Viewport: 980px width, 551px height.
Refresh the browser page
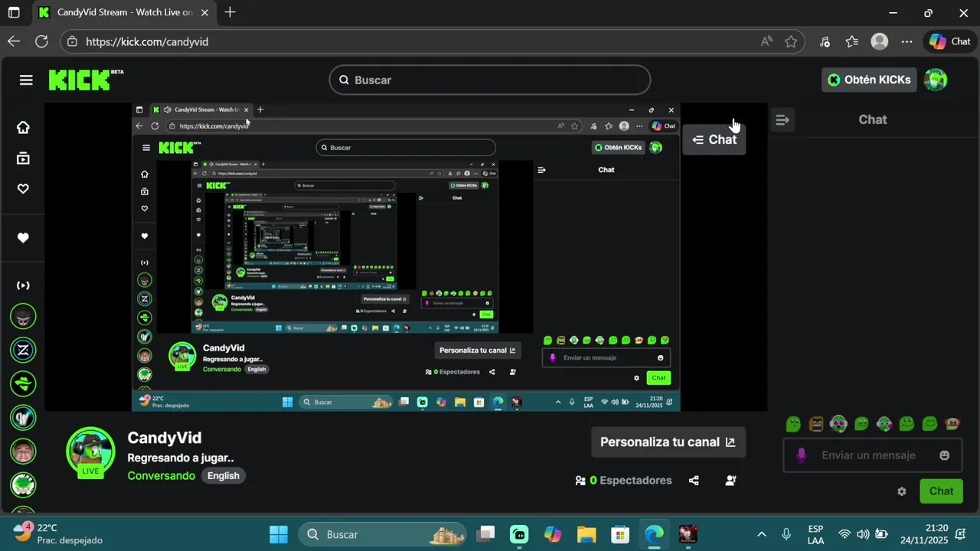[x=41, y=41]
